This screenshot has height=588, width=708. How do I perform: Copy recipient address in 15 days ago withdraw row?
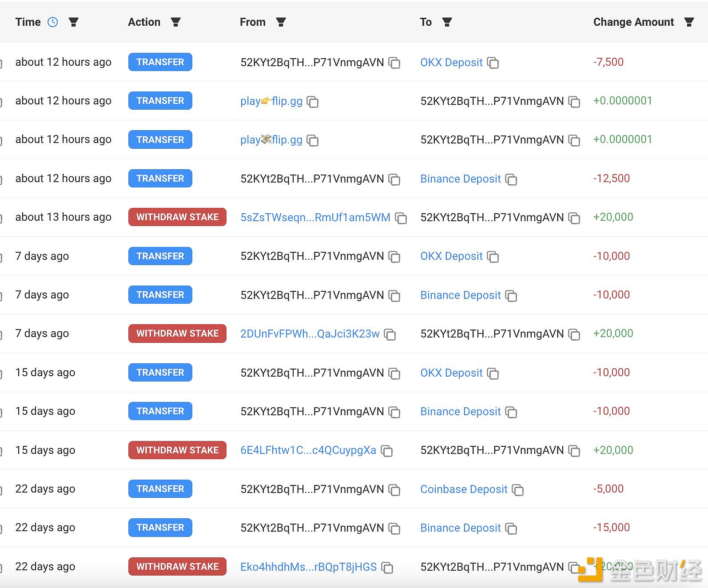(x=574, y=451)
